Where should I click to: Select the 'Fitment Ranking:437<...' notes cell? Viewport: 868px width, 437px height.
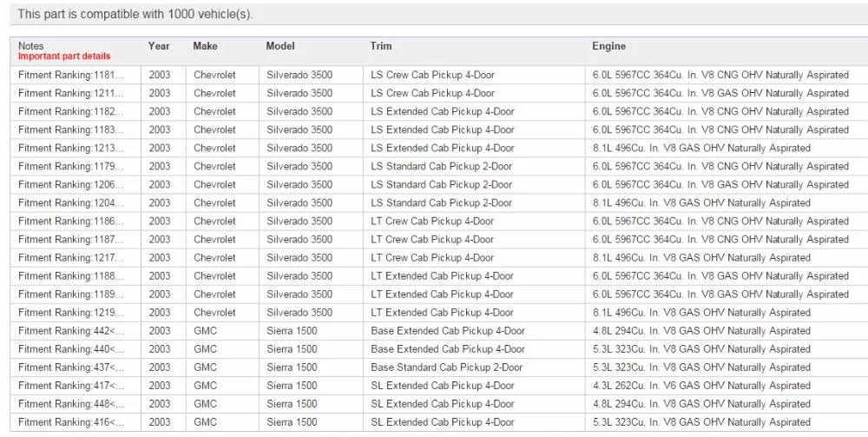[x=76, y=367]
